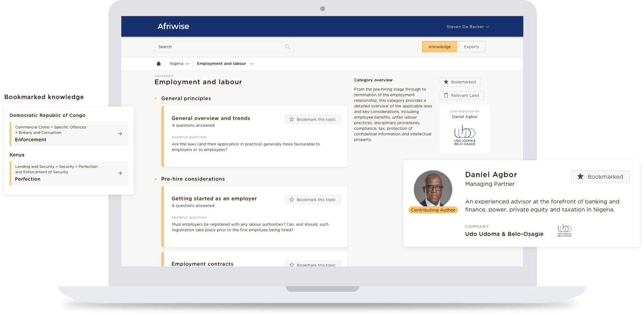The height and width of the screenshot is (315, 644).
Task: Click star icon on Getting started bookmark button
Action: click(x=292, y=200)
